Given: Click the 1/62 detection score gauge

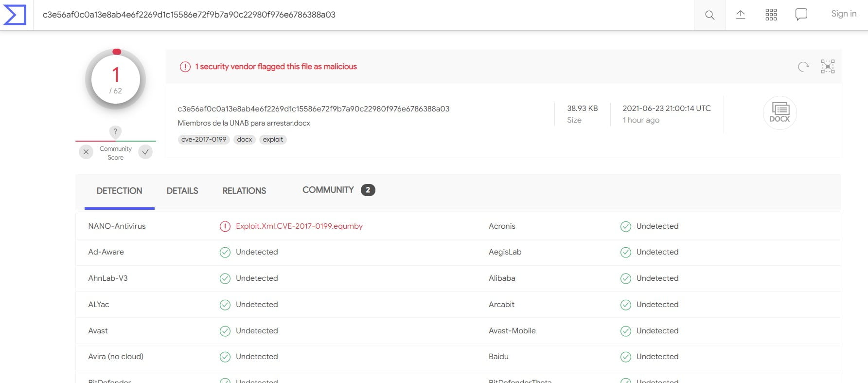Looking at the screenshot, I should [116, 79].
